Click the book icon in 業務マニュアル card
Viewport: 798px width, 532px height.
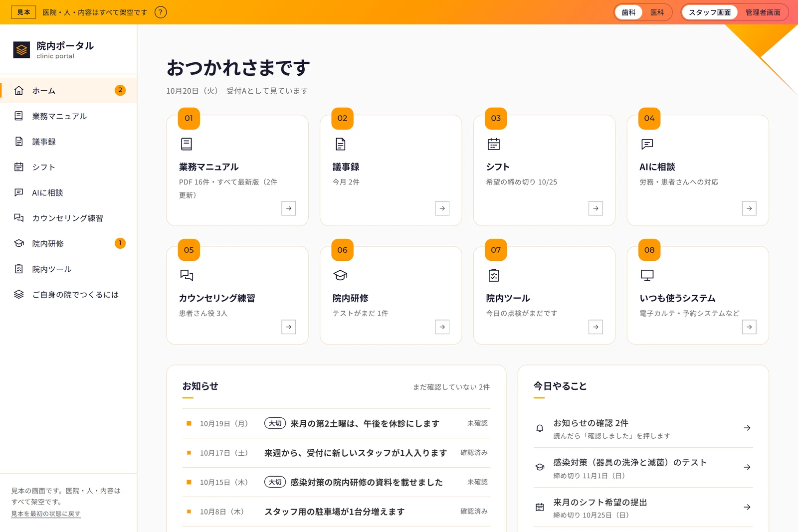(x=186, y=144)
